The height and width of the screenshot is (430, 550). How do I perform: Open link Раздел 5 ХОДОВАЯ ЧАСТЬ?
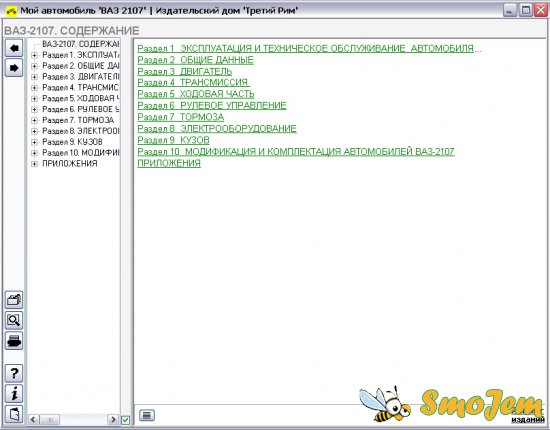coord(196,94)
